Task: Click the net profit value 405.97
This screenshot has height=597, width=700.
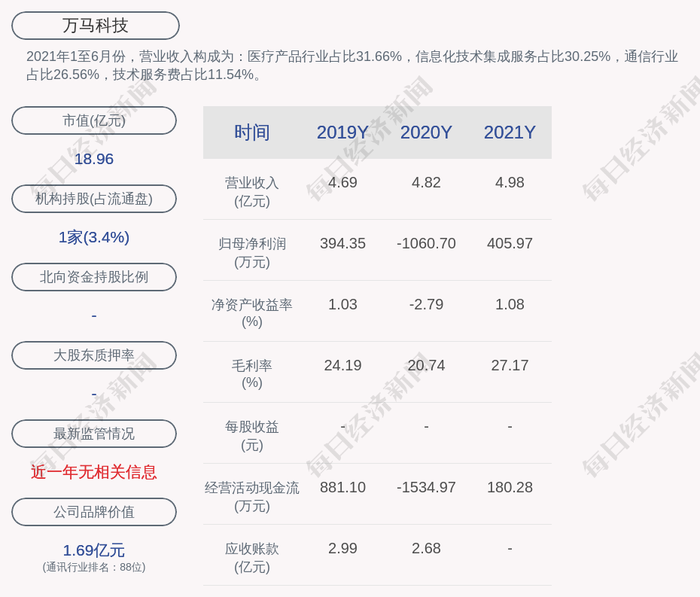Action: click(x=510, y=243)
